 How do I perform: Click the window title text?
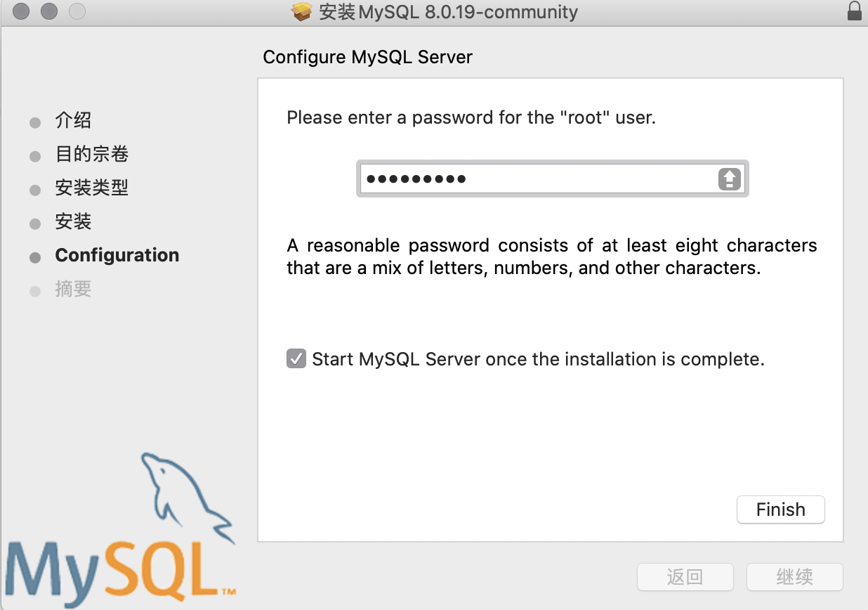tap(448, 12)
